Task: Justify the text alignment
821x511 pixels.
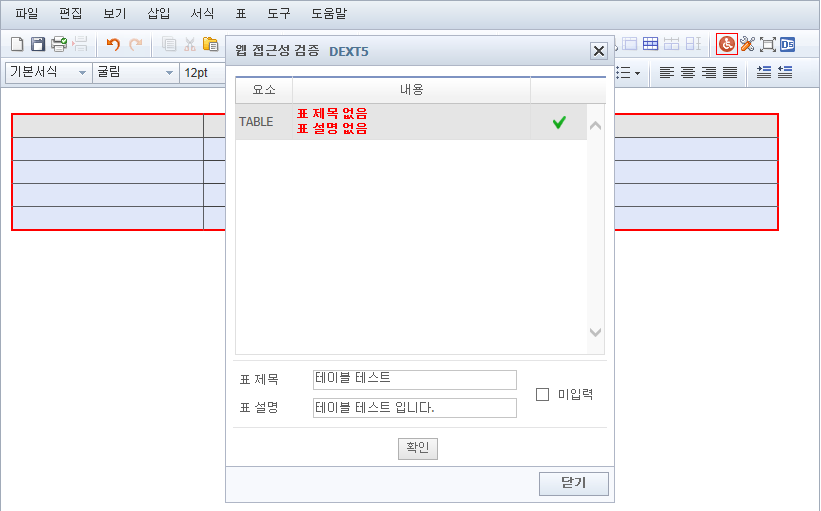Action: [x=730, y=72]
